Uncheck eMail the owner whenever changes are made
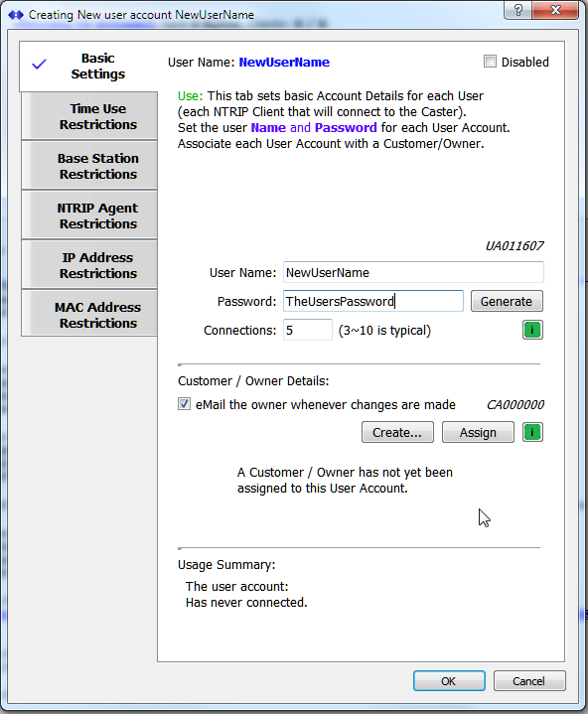 [x=184, y=404]
